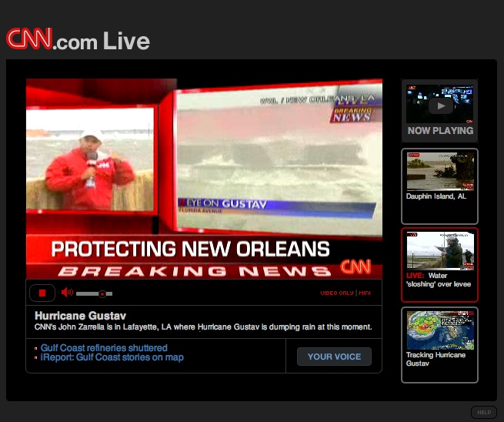
Task: Click the Help button
Action: (x=484, y=412)
